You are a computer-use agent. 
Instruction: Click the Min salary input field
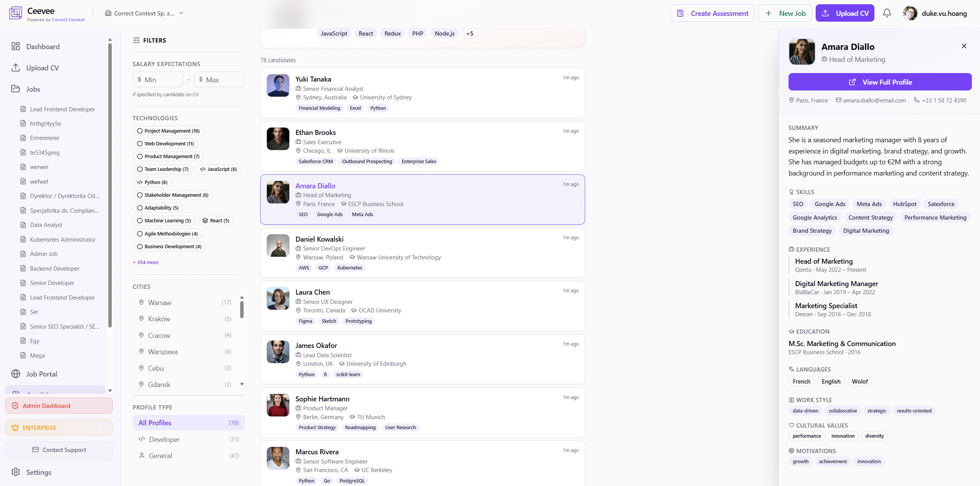click(x=158, y=80)
